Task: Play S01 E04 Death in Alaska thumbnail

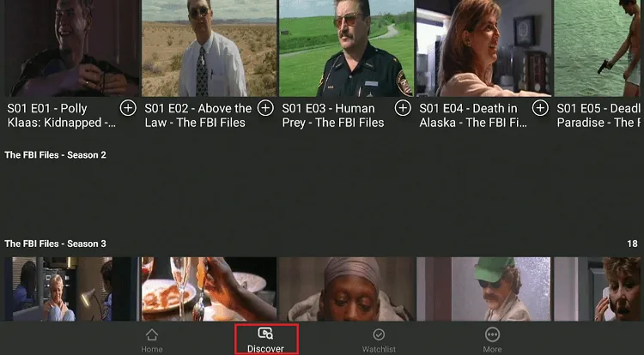Action: 483,48
